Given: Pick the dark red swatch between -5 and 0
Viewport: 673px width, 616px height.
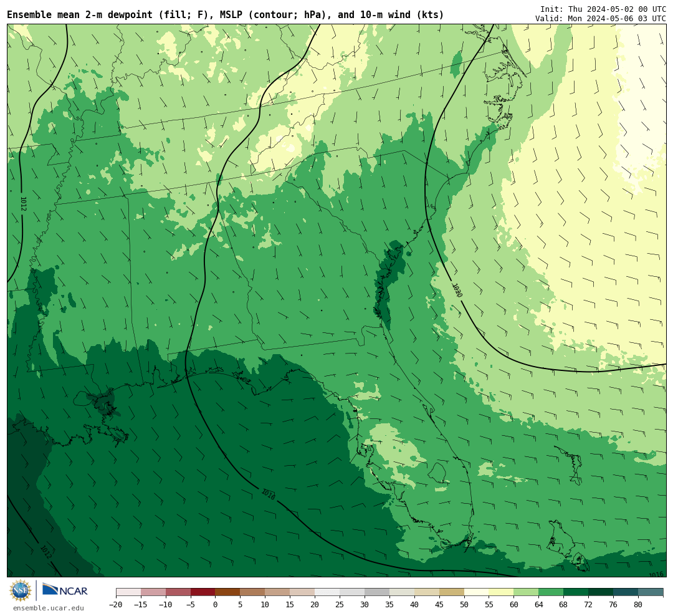Looking at the screenshot, I should [203, 592].
